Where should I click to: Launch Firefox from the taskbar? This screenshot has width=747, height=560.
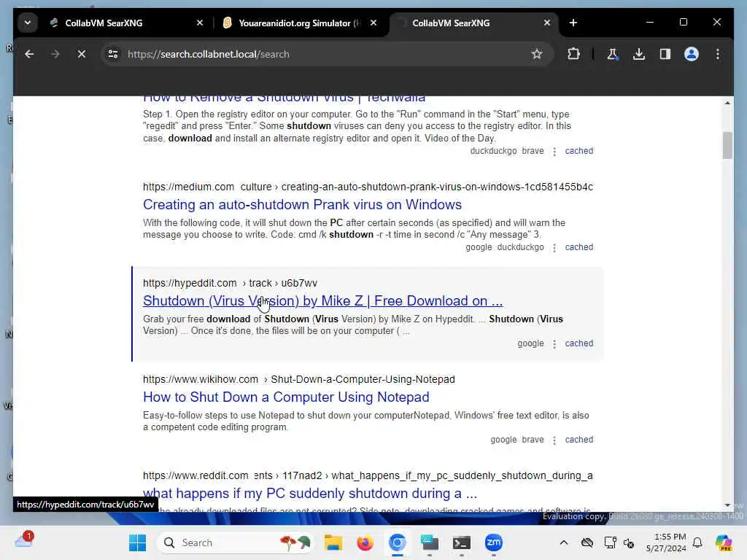point(365,542)
